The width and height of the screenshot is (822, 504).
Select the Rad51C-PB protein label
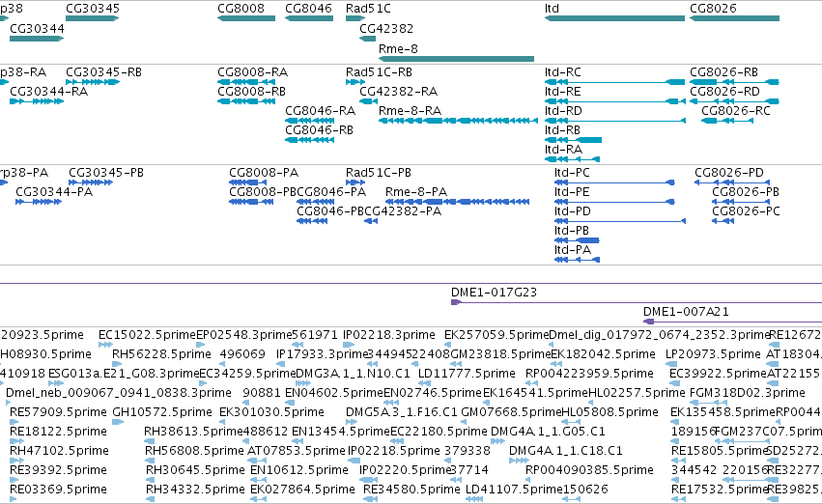[379, 173]
